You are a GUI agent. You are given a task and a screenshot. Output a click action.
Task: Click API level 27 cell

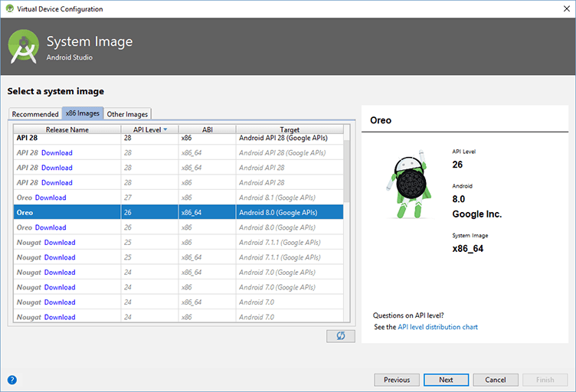(x=150, y=198)
